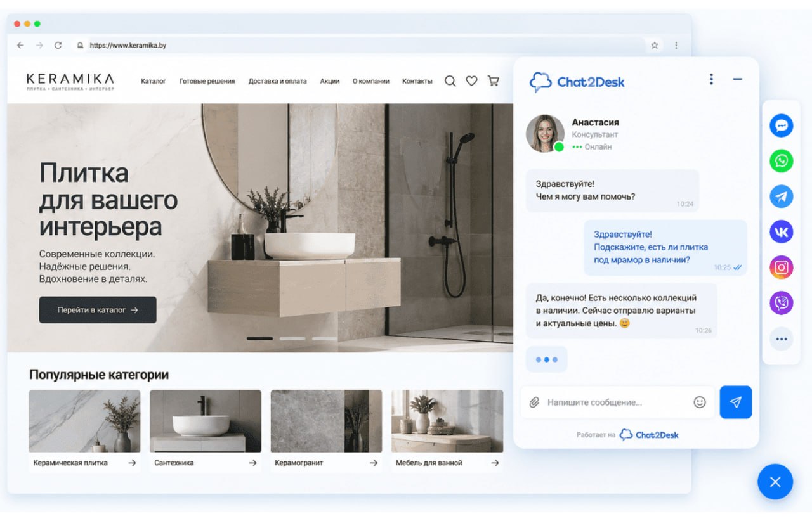Reload the browser page
This screenshot has width=812, height=521.
[58, 46]
